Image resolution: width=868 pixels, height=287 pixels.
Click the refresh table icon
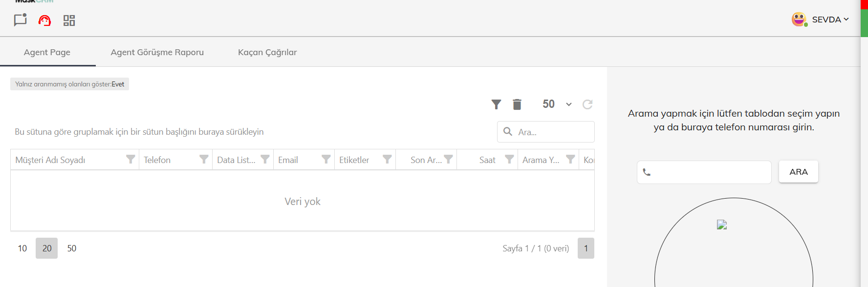coord(587,104)
